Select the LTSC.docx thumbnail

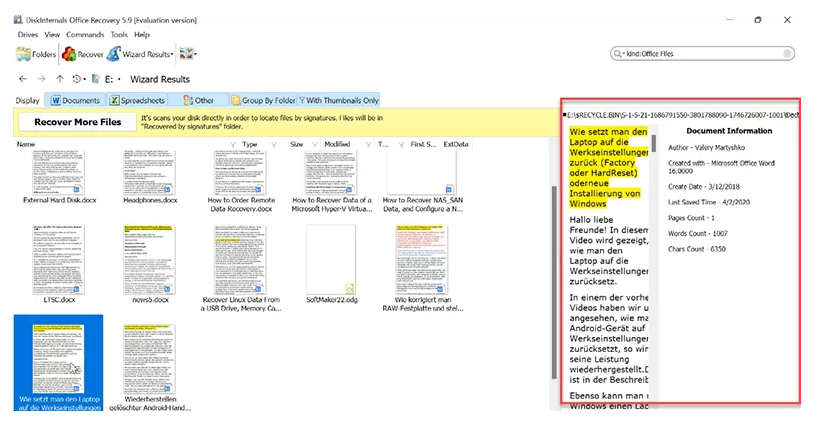[59, 260]
